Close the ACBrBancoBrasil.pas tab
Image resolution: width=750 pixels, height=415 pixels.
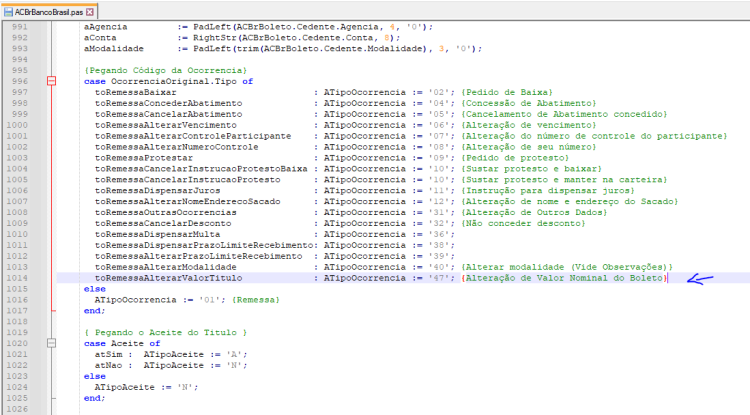point(90,12)
